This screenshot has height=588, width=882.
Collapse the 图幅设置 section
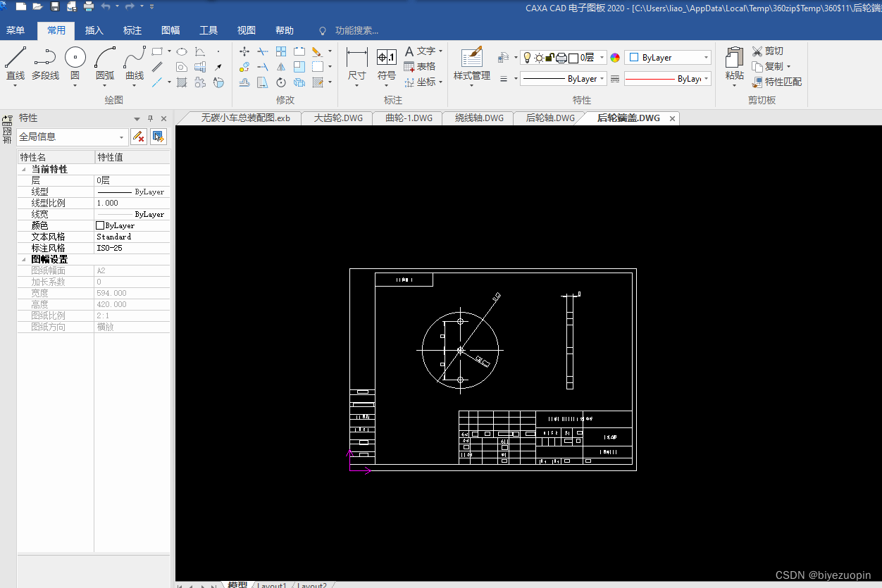[x=24, y=260]
